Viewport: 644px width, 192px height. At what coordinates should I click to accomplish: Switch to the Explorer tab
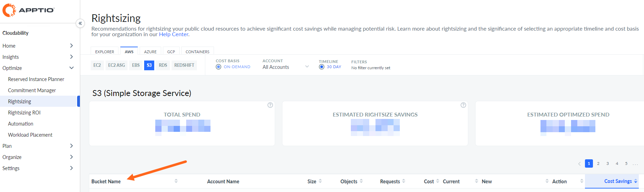coord(105,51)
